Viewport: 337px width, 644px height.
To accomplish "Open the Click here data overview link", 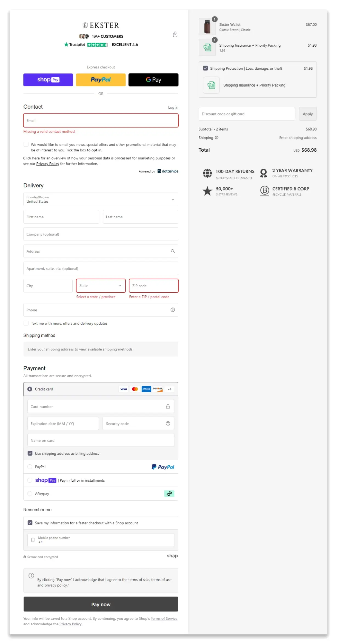I will (31, 158).
